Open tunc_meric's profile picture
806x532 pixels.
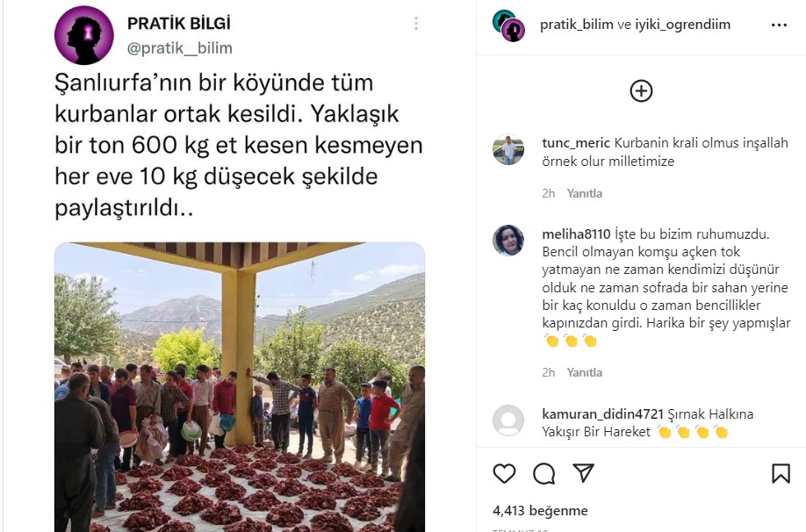click(507, 149)
